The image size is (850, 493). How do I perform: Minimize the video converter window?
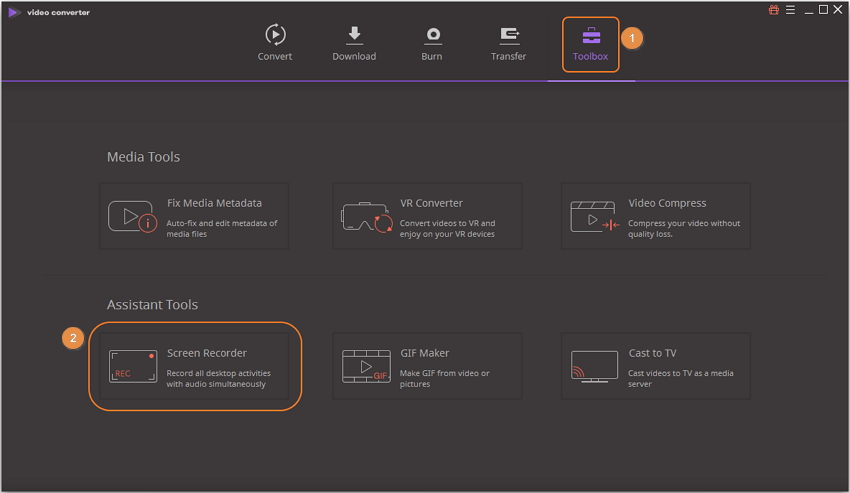click(809, 10)
